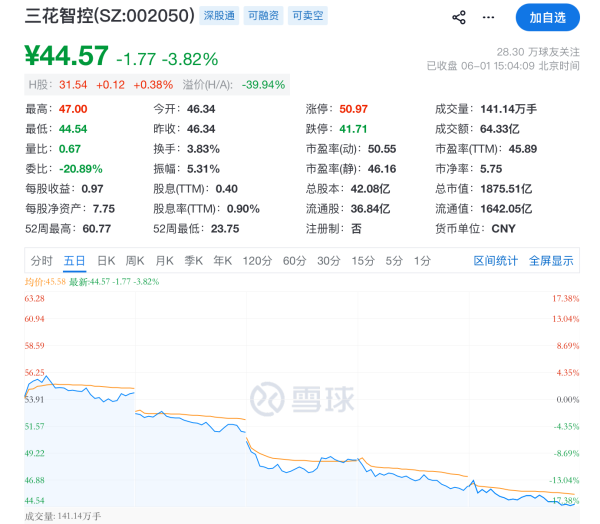Open the three-dots more menu
Screen dimensions: 600x524
[x=488, y=18]
